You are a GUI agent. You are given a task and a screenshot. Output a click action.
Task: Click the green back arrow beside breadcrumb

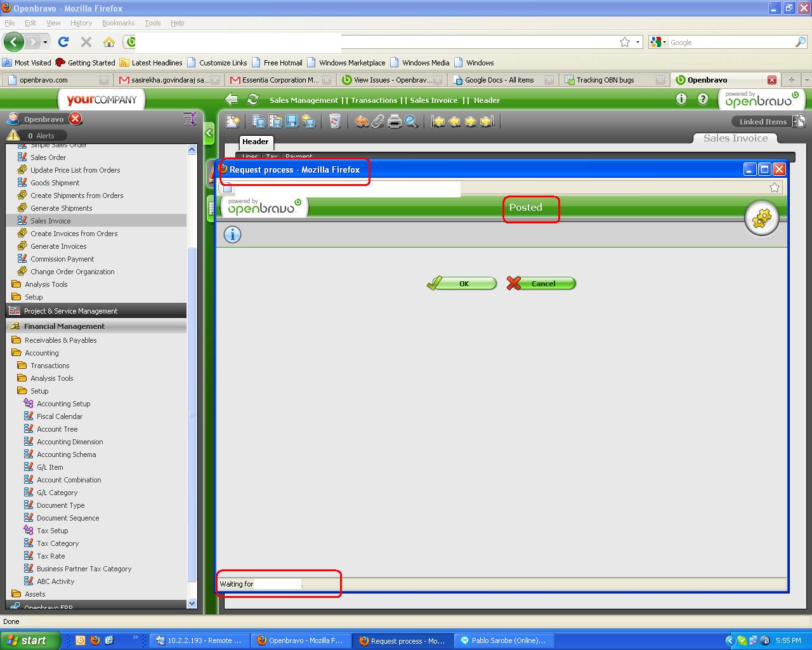click(232, 100)
